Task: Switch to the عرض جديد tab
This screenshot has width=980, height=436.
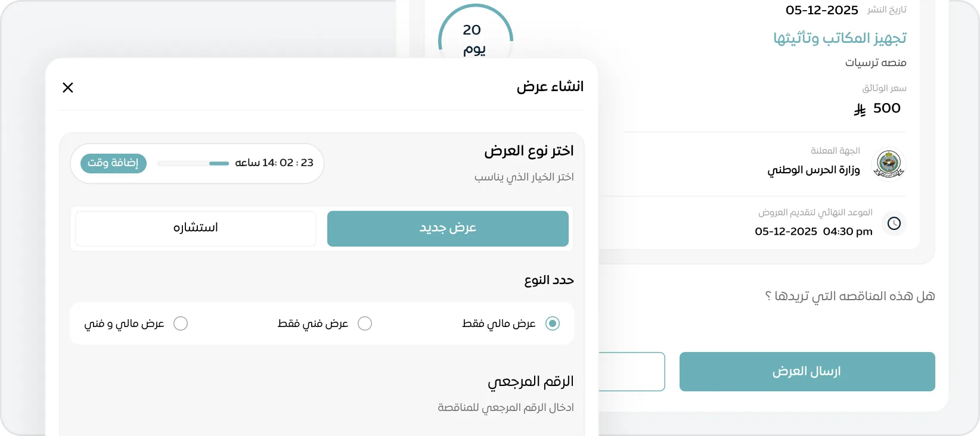Action: 448,228
